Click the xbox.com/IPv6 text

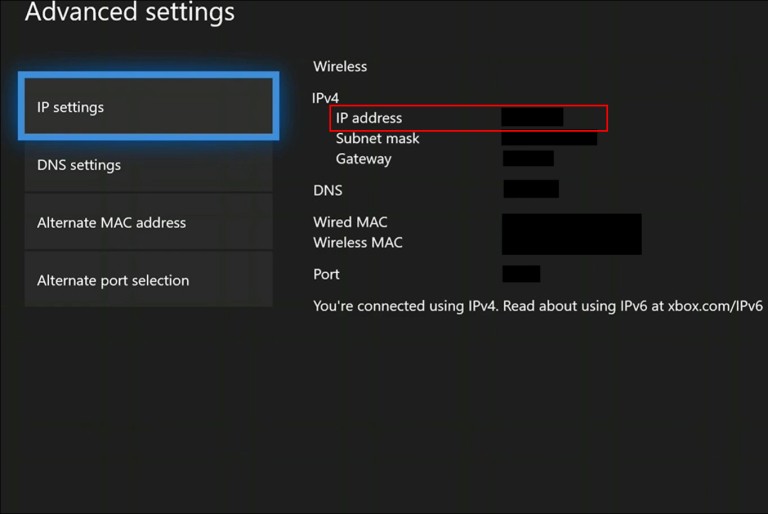[714, 306]
